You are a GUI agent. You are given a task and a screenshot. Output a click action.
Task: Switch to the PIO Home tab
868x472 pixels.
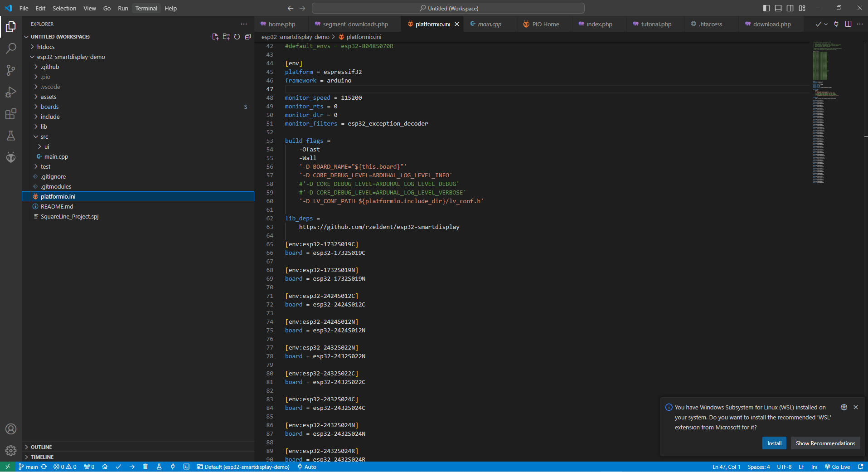coord(545,24)
